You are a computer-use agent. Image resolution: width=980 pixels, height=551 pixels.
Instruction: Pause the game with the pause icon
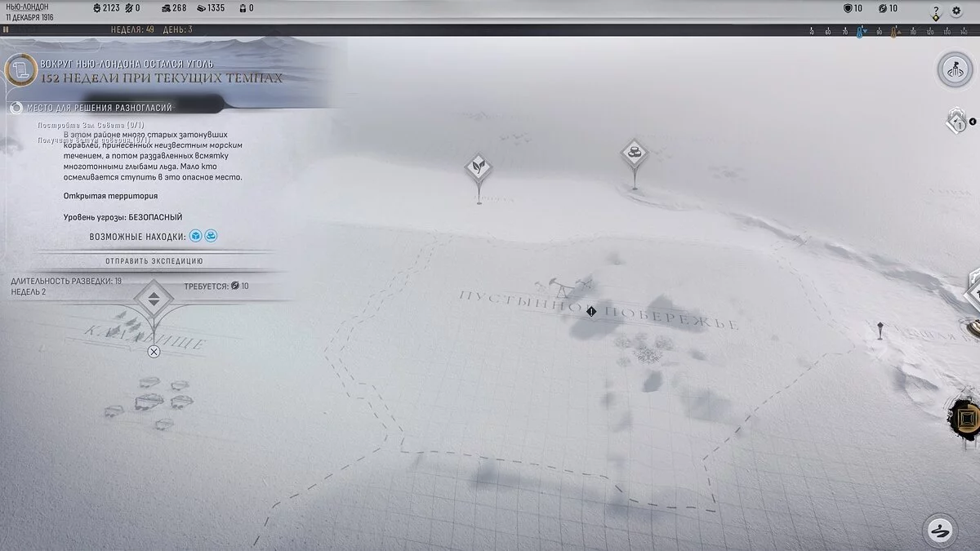pos(6,29)
